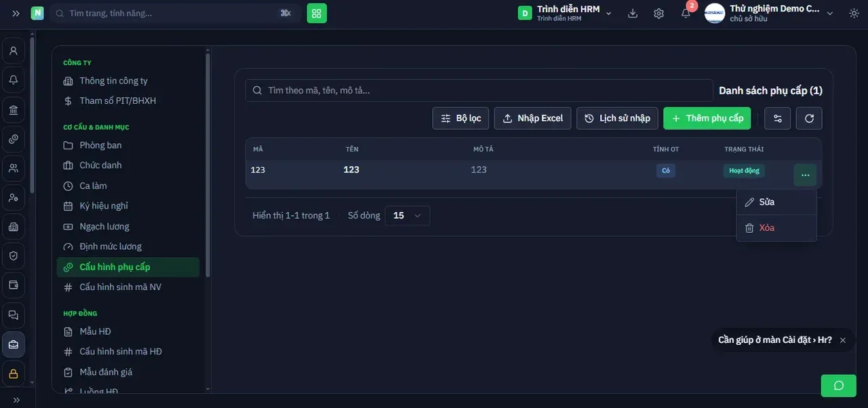Open the Trình diễn HRM workspace dropdown

pos(565,13)
